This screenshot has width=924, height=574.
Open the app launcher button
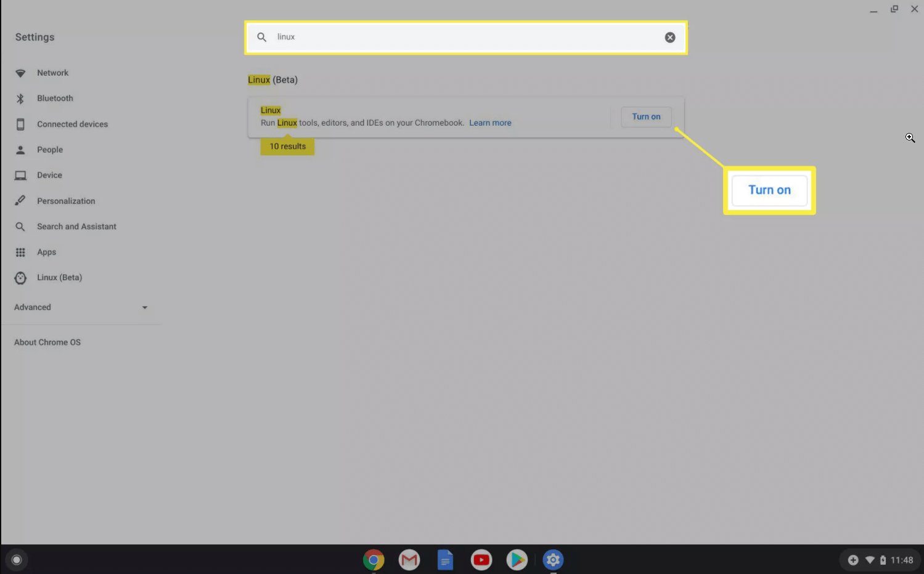pos(17,559)
